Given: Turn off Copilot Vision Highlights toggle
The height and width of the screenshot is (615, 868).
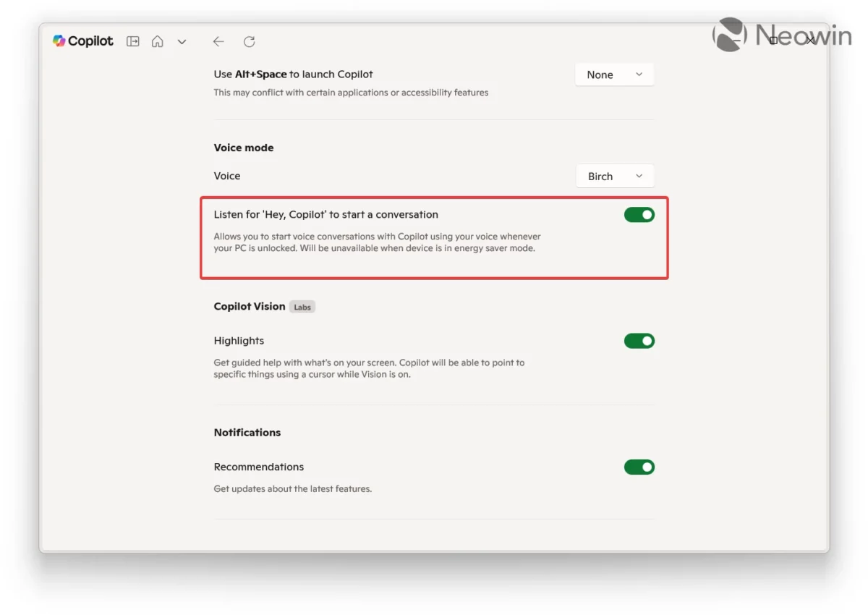Looking at the screenshot, I should [x=639, y=341].
